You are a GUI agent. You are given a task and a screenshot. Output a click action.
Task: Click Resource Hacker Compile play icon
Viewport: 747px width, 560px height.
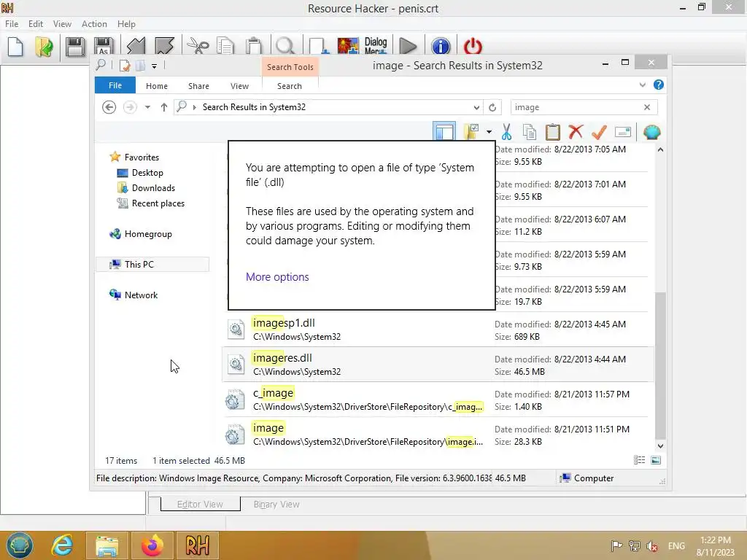point(407,47)
